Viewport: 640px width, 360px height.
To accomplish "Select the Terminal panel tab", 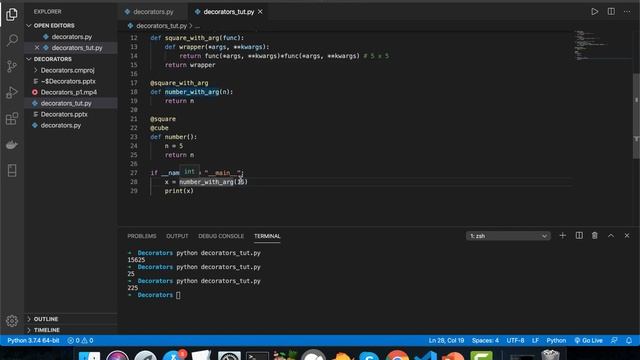I will (x=267, y=236).
